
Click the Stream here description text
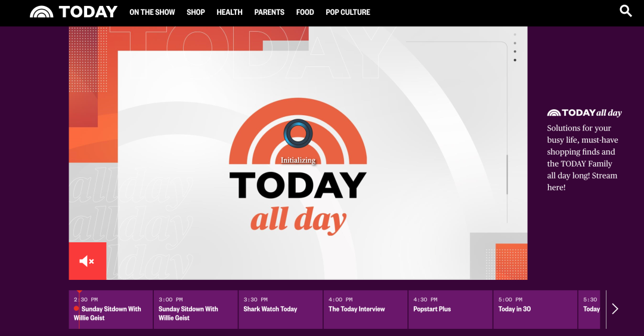click(x=583, y=158)
